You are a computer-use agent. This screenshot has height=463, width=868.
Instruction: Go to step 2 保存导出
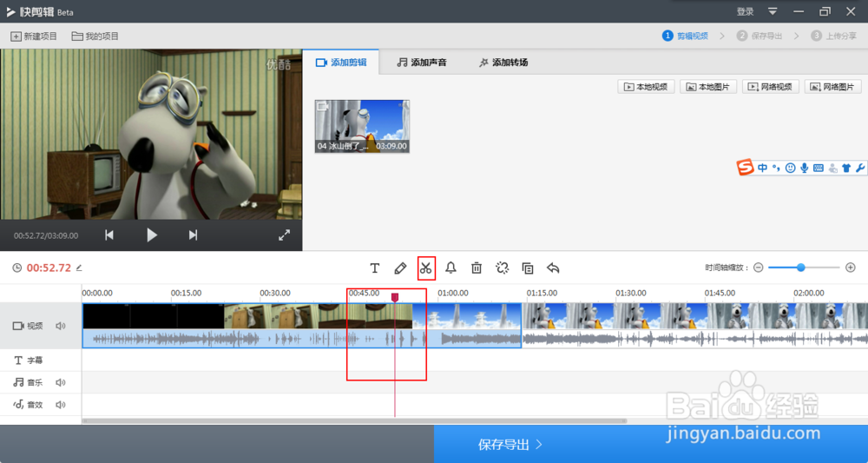pos(759,36)
